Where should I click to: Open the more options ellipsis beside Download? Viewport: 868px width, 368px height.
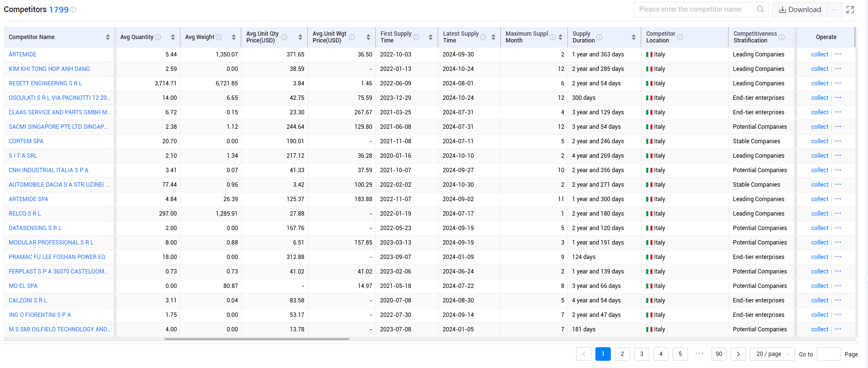835,10
